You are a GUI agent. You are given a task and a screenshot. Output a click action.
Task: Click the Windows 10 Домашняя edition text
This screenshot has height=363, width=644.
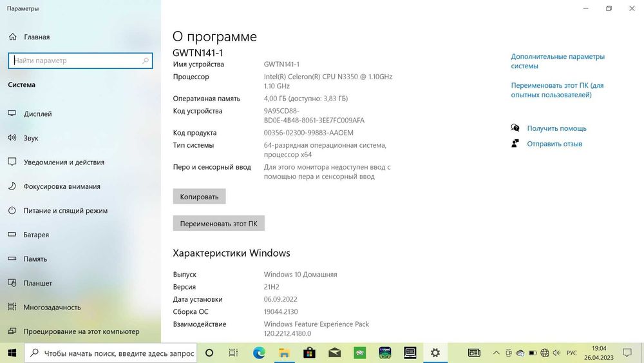(x=300, y=274)
